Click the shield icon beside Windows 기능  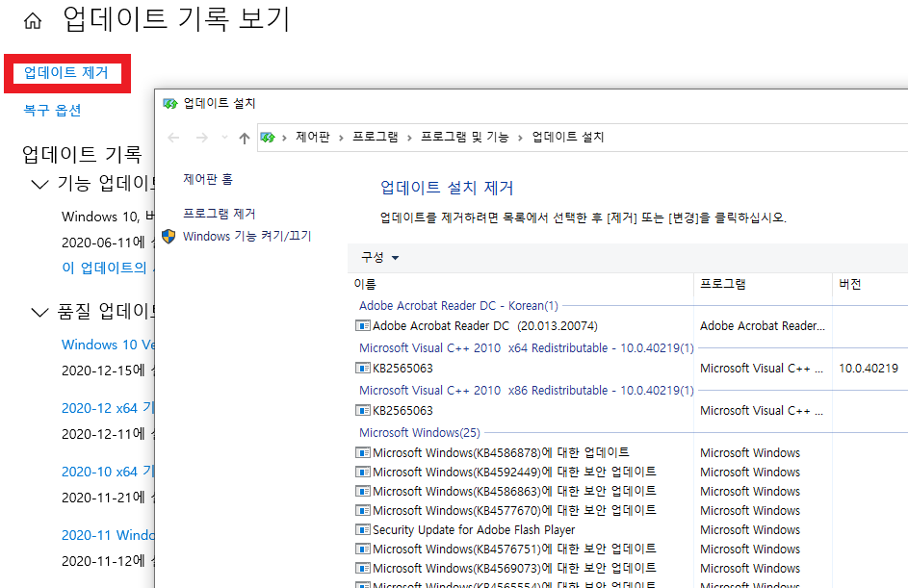pos(169,236)
